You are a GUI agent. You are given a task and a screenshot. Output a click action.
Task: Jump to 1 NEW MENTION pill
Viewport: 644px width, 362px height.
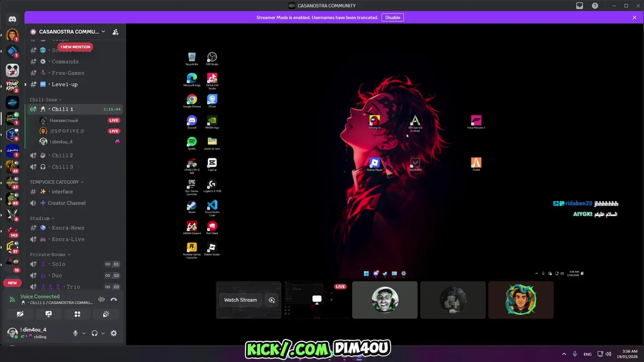75,47
